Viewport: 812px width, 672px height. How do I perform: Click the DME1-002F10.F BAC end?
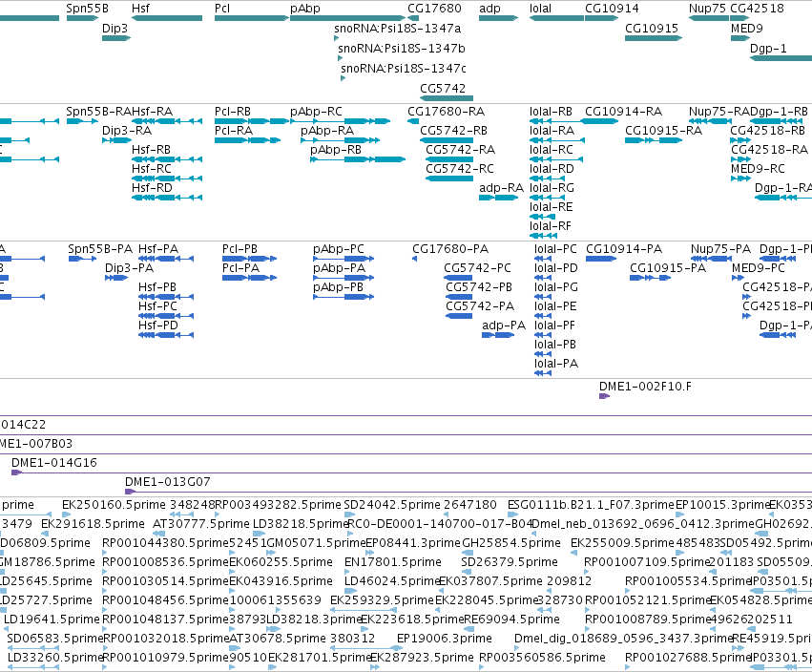pyautogui.click(x=604, y=396)
